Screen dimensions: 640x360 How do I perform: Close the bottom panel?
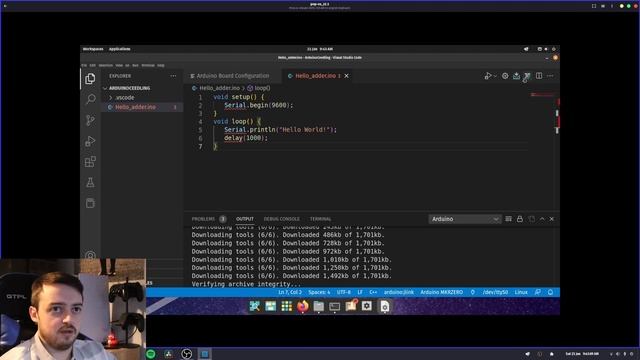[x=552, y=219]
